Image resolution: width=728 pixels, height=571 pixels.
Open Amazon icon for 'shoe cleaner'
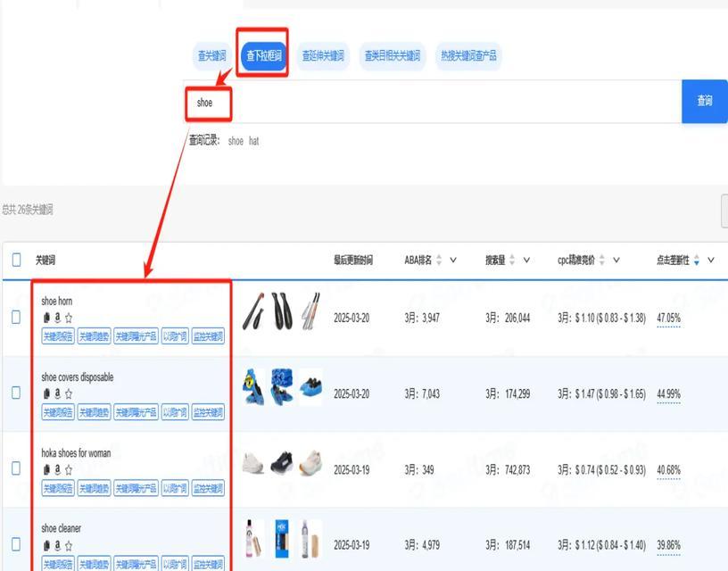[x=58, y=545]
